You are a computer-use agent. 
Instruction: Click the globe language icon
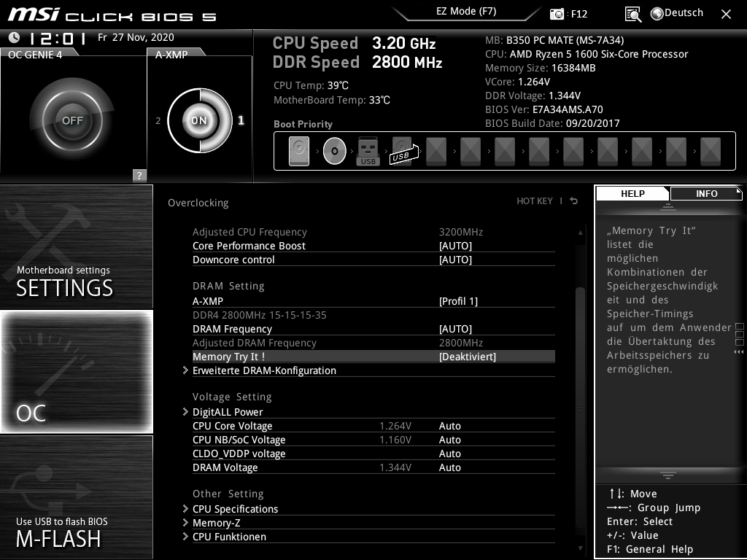point(657,14)
